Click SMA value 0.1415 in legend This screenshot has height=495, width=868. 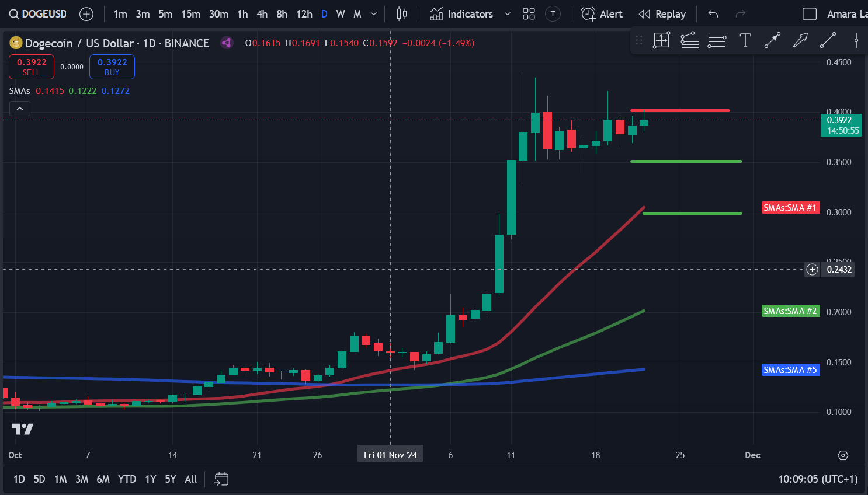[x=50, y=91]
